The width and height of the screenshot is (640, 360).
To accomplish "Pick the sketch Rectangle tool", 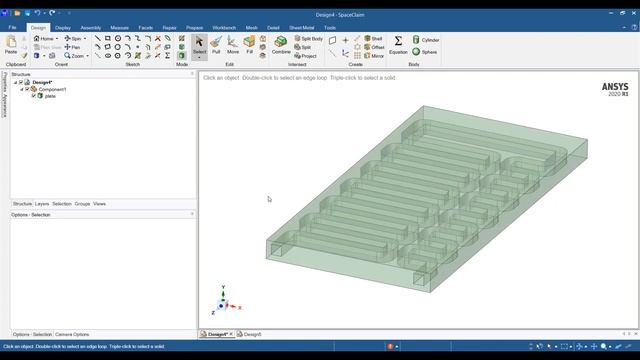I will [108, 38].
